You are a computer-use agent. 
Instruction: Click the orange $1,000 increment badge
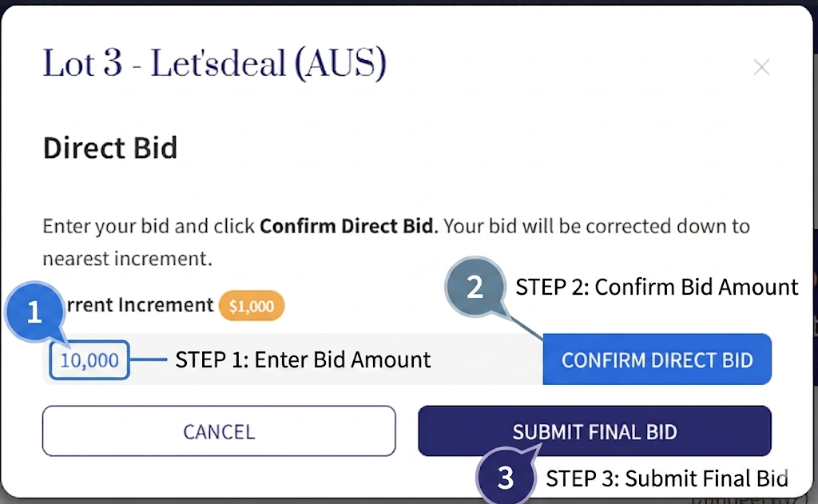pyautogui.click(x=251, y=306)
